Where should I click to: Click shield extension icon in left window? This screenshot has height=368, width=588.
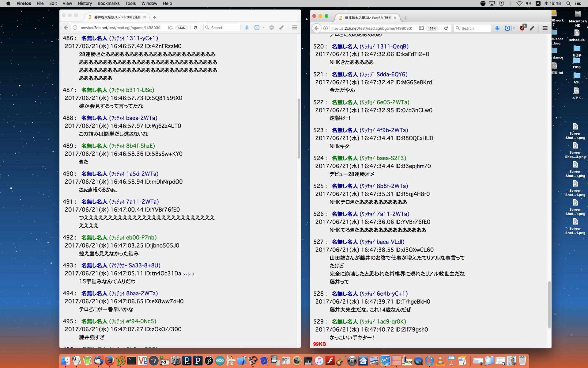pyautogui.click(x=271, y=28)
